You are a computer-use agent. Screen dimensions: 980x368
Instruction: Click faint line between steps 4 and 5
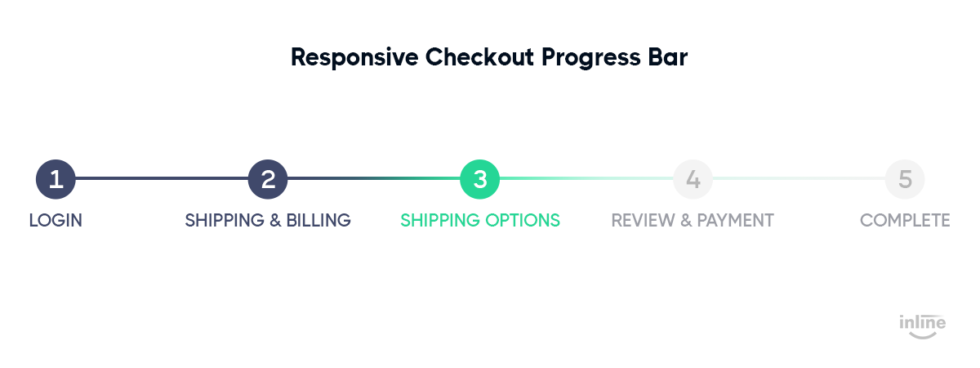799,178
